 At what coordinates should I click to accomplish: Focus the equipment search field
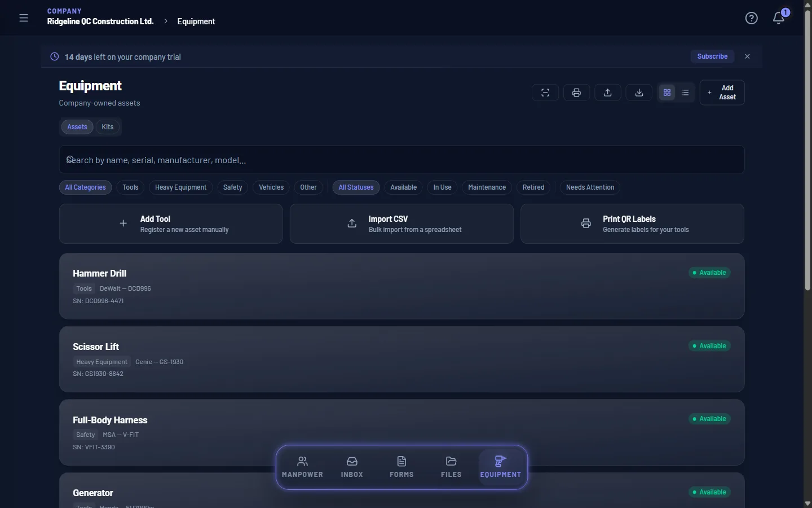coord(401,160)
